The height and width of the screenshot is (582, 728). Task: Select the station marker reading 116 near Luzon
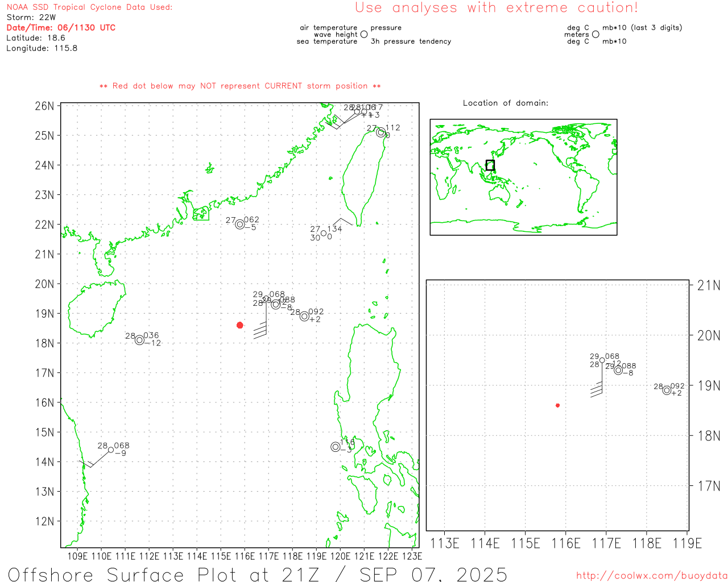pyautogui.click(x=336, y=447)
